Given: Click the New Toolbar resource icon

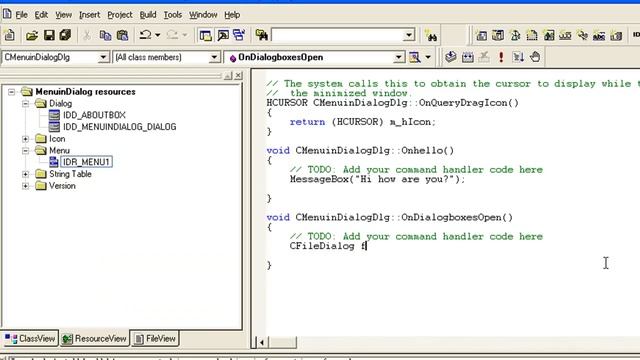Looking at the screenshot, I should pos(565,36).
